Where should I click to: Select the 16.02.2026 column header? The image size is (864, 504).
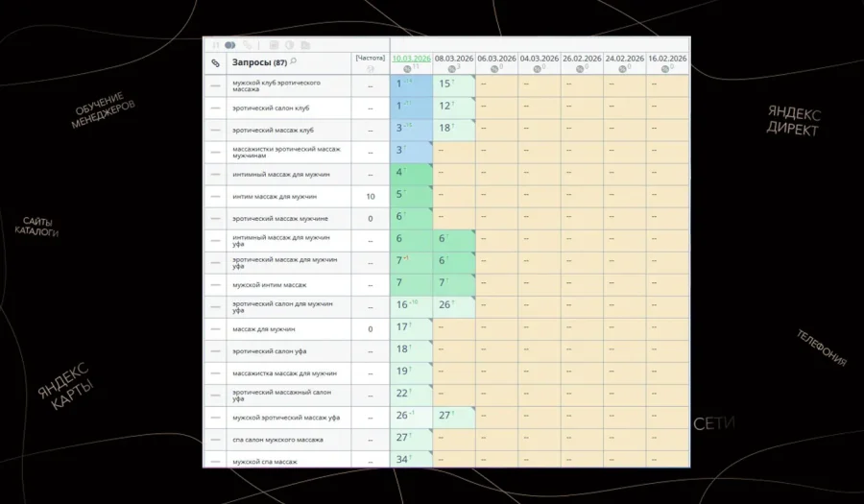[667, 58]
